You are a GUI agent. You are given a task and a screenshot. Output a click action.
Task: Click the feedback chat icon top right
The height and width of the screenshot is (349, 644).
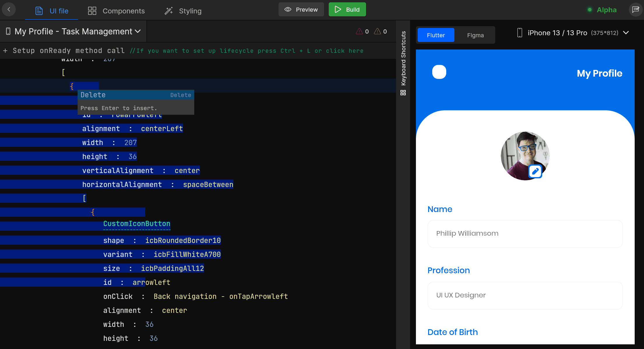click(636, 9)
